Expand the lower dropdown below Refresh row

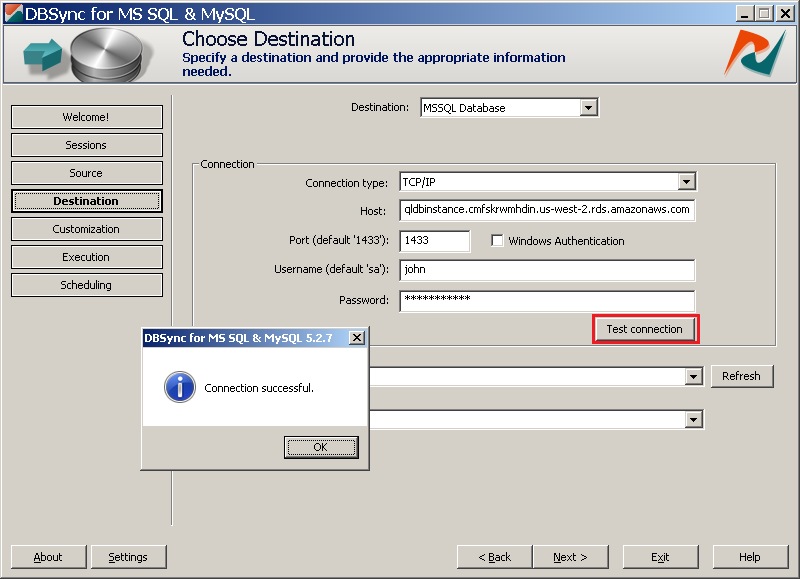point(693,420)
